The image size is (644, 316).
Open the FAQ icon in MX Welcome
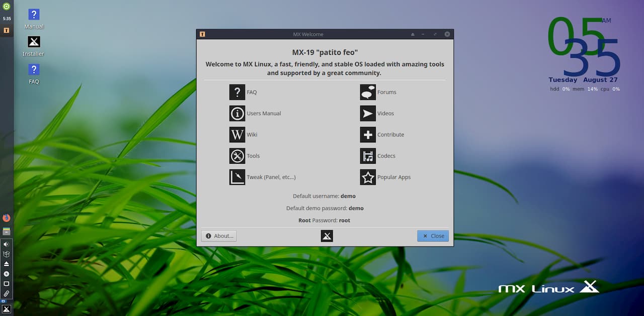(x=237, y=92)
